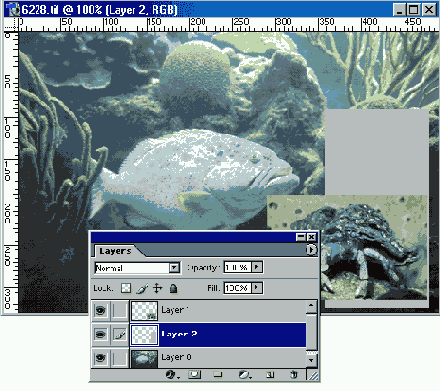
Task: Add a layer style (f icon)
Action: coord(171,375)
